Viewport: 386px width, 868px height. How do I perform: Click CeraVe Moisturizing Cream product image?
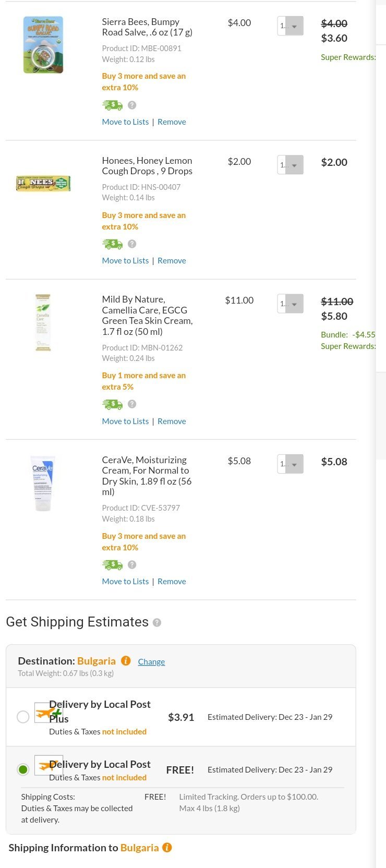tap(43, 483)
